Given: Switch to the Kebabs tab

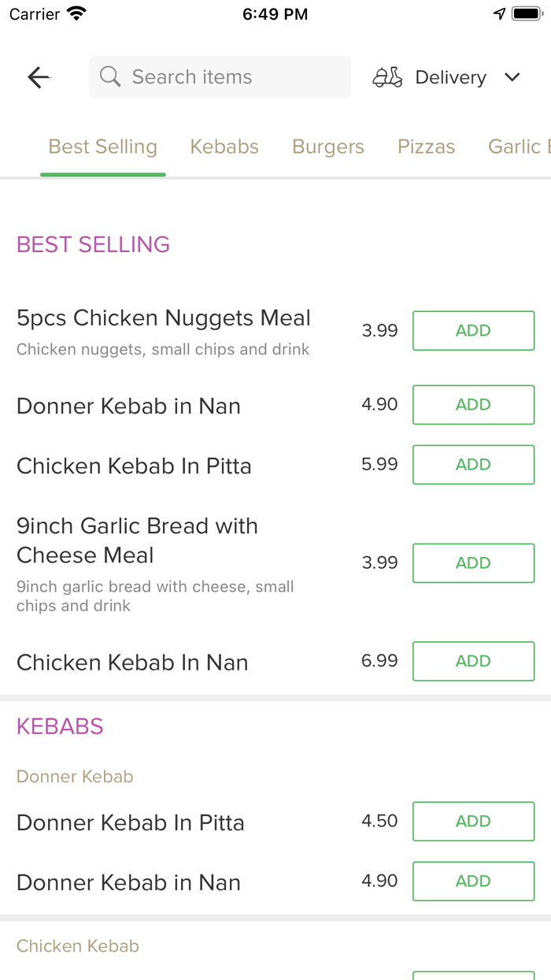Looking at the screenshot, I should pos(224,147).
